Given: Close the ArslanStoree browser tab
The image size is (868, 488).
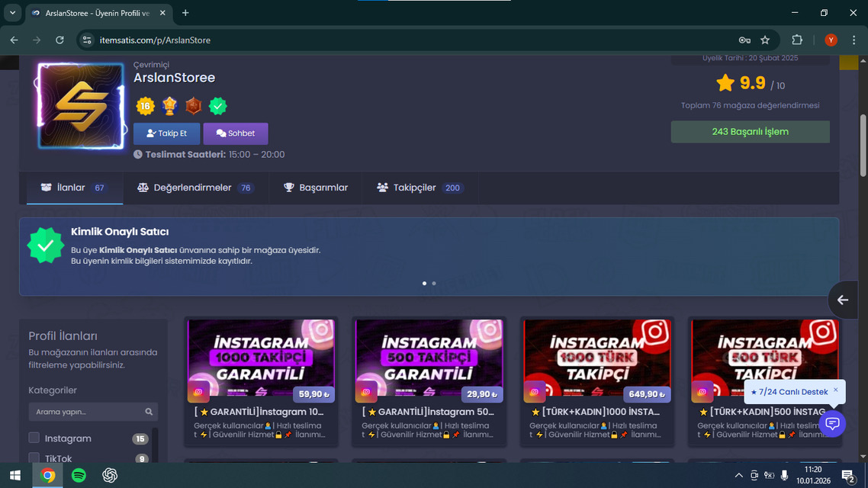Looking at the screenshot, I should 162,13.
